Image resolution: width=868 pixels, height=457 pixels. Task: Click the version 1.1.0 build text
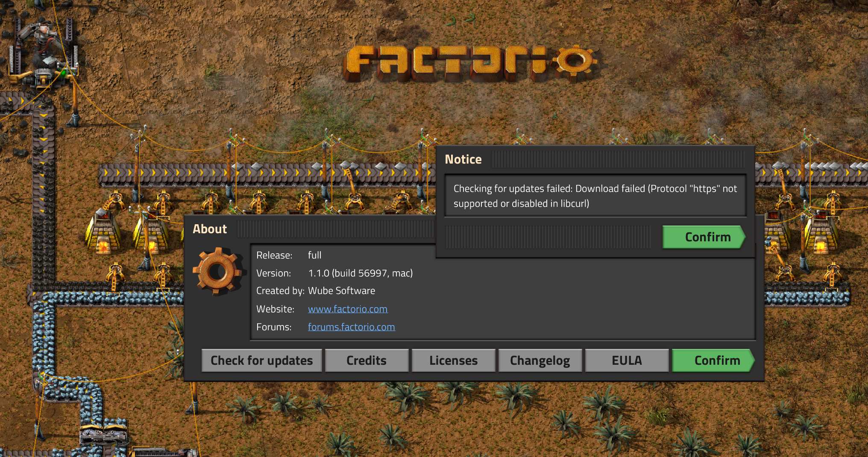click(x=361, y=273)
